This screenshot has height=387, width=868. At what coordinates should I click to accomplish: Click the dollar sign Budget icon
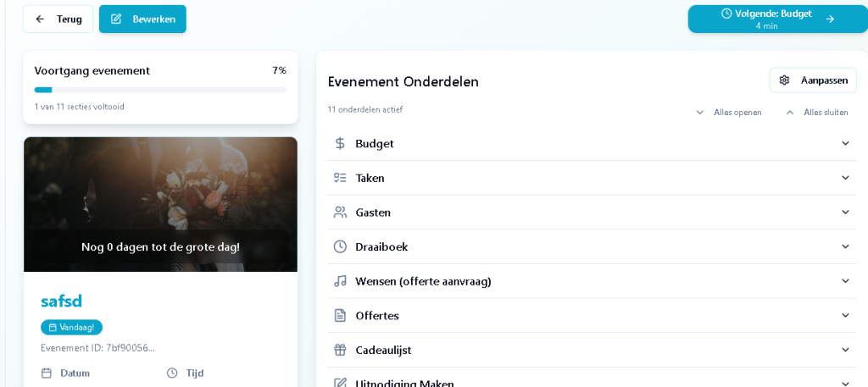click(340, 144)
